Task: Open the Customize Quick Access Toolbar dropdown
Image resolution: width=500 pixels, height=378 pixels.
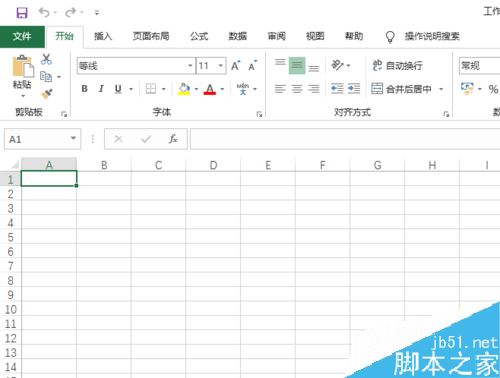Action: [x=97, y=13]
